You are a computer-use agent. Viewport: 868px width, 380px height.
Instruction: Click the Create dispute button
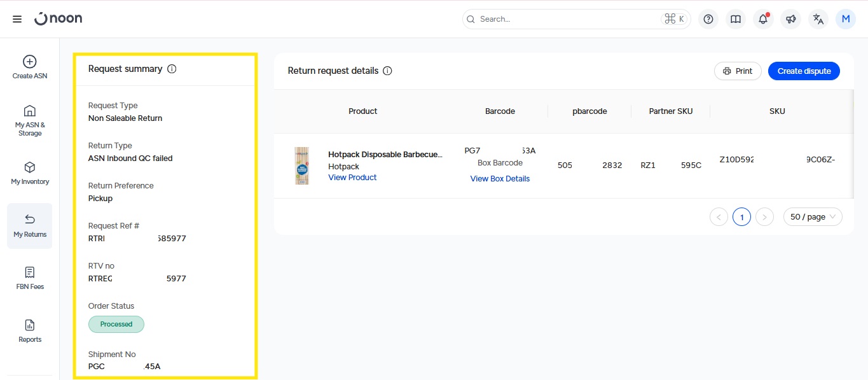[x=804, y=71]
